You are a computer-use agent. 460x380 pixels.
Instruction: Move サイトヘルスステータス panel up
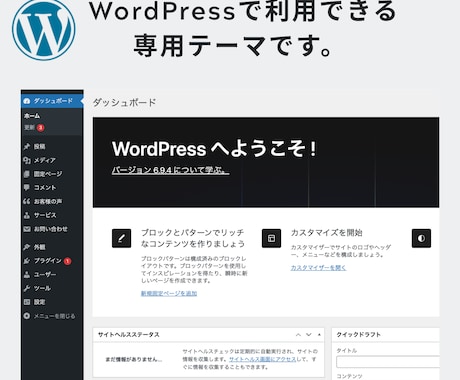(298, 335)
